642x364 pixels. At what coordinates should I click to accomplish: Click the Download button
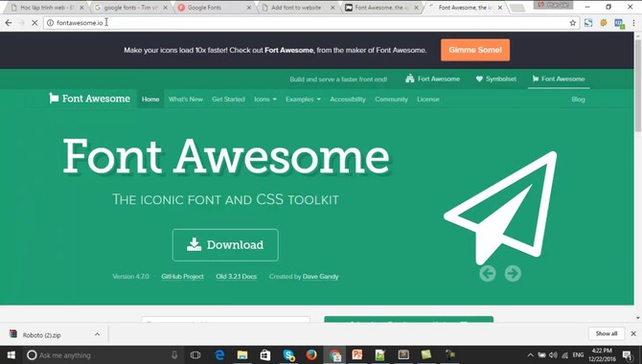(x=225, y=245)
